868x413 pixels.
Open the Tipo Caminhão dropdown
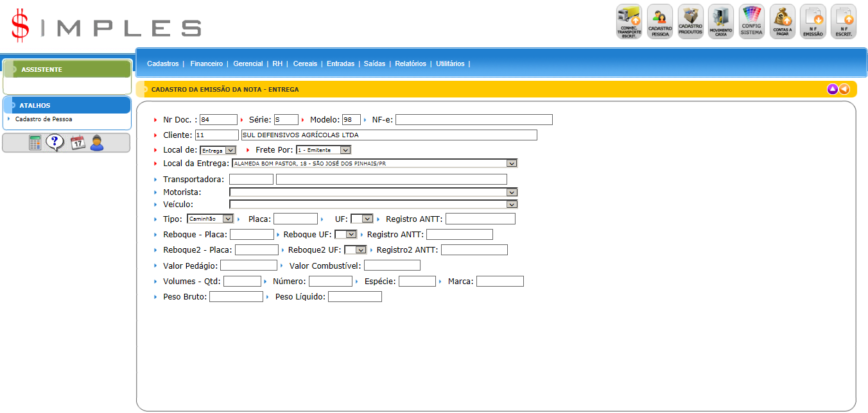pyautogui.click(x=227, y=219)
